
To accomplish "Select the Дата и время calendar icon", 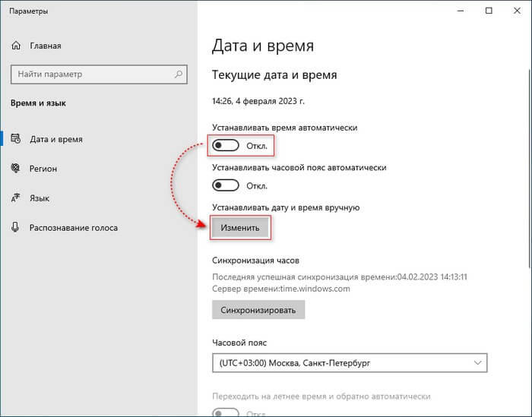I will [x=16, y=139].
